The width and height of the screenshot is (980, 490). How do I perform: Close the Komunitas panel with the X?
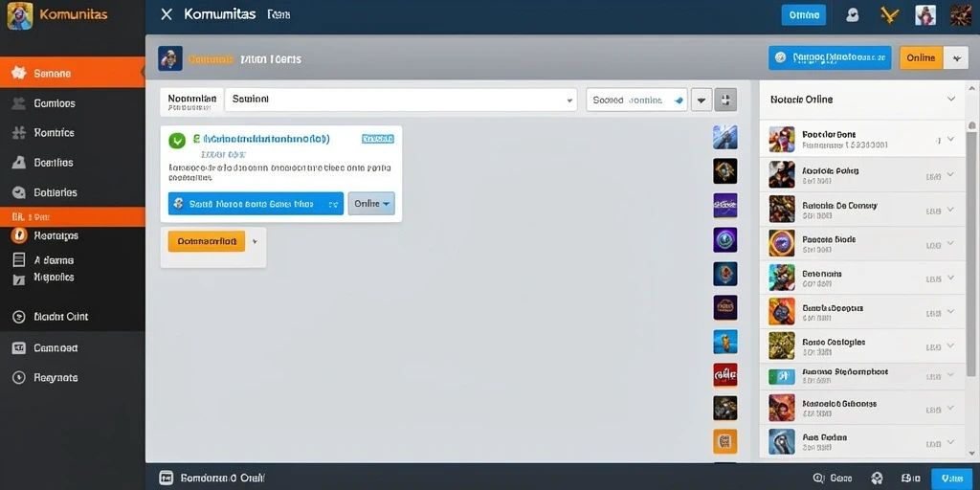click(167, 14)
